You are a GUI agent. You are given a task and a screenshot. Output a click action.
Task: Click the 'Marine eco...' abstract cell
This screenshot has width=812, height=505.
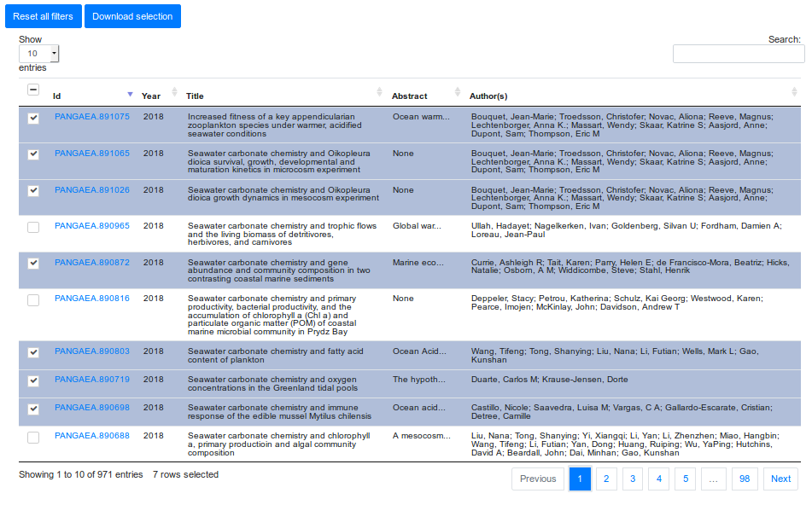[418, 263]
